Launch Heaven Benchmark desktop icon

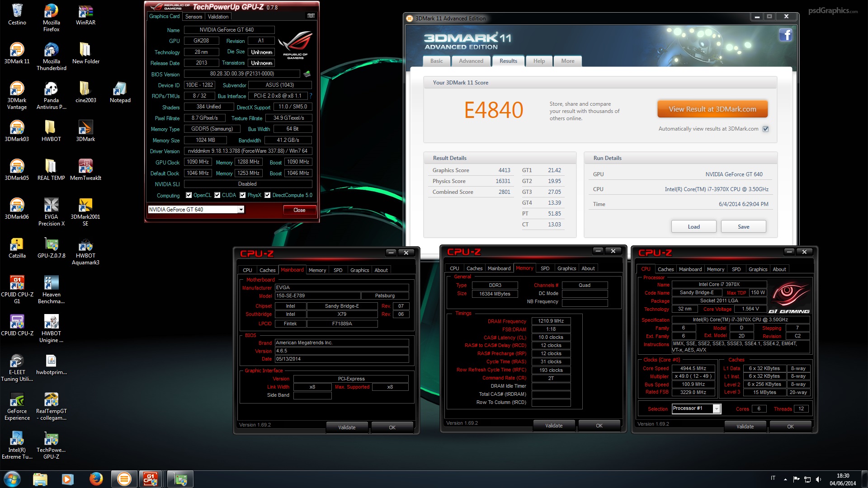tap(51, 290)
